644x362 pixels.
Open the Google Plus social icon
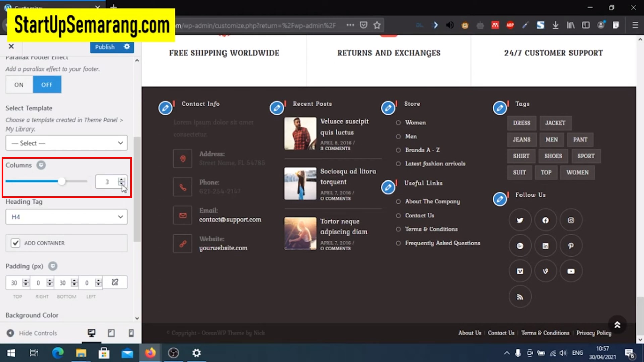(x=520, y=246)
